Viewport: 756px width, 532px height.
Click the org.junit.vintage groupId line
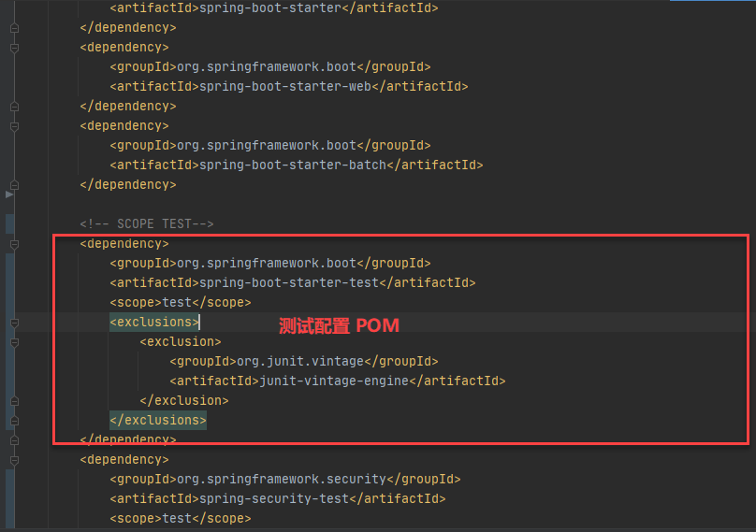click(304, 362)
